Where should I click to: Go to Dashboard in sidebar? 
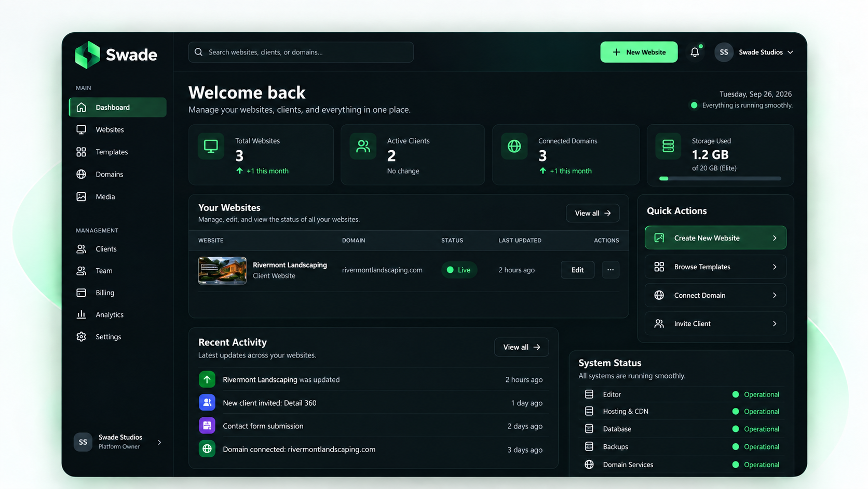click(x=118, y=107)
